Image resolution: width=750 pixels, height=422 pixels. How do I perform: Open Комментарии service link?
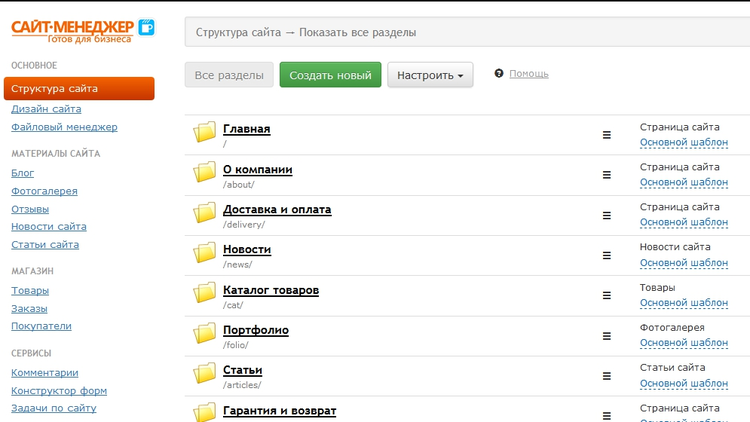[44, 373]
